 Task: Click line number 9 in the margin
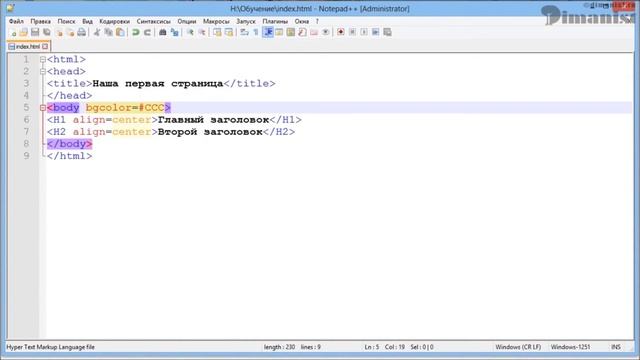[26, 156]
